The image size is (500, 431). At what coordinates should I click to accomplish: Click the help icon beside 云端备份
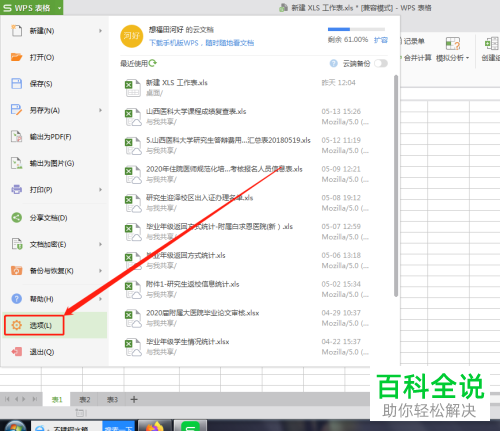point(333,63)
